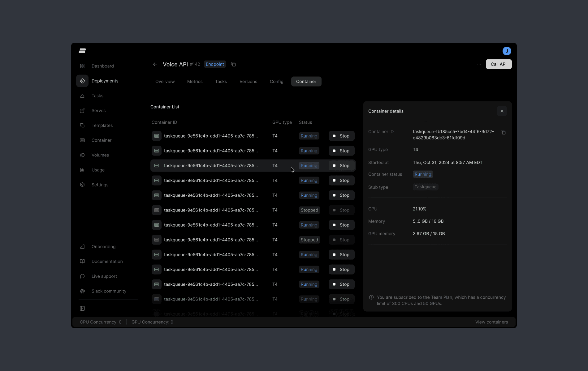Open Serves via its sidebar pencil icon
The width and height of the screenshot is (588, 371).
pyautogui.click(x=82, y=111)
